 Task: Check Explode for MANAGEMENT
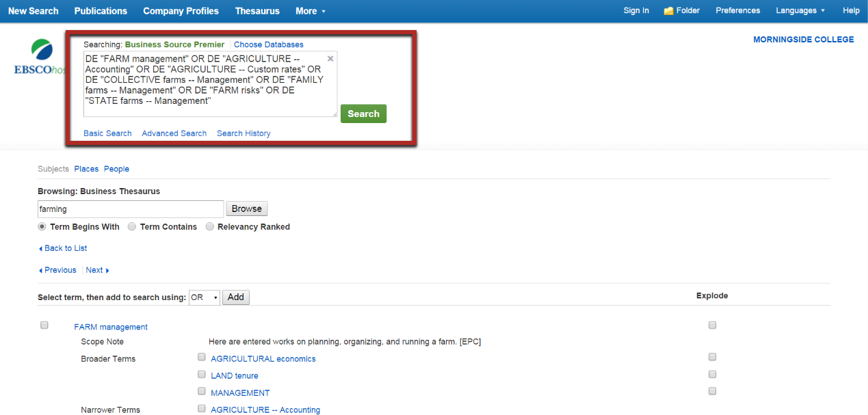(712, 391)
